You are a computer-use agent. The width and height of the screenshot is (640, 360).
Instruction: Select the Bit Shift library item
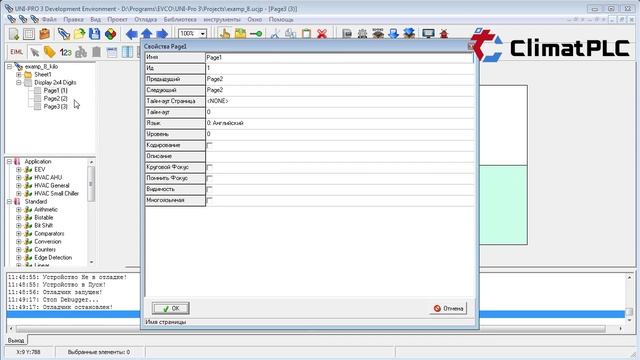(43, 226)
